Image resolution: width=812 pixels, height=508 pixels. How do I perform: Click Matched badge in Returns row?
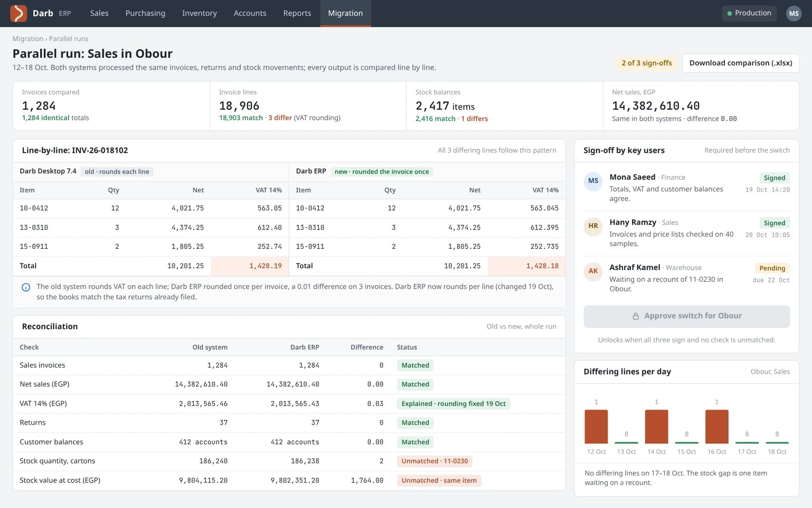415,423
